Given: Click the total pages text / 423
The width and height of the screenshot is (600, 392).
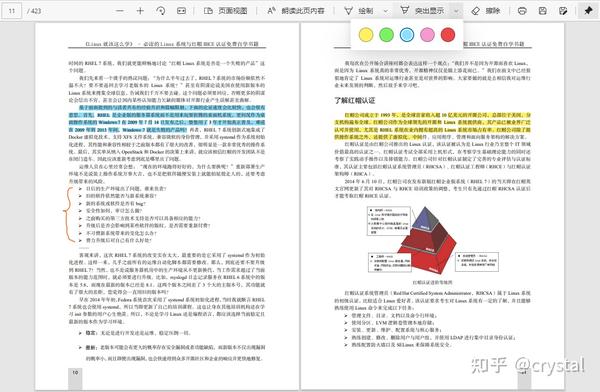Looking at the screenshot, I should point(34,11).
